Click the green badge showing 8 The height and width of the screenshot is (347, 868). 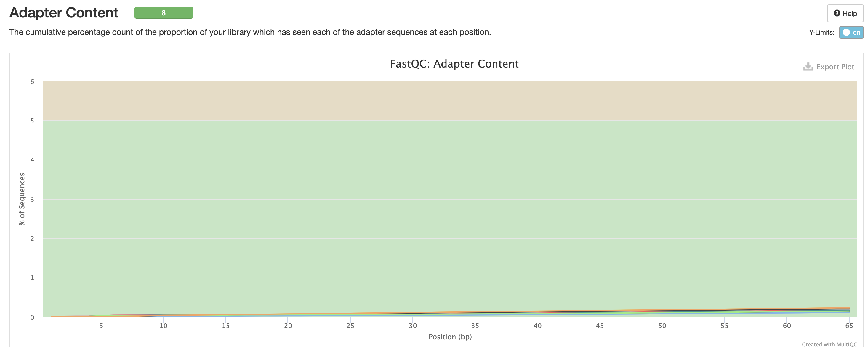(164, 13)
